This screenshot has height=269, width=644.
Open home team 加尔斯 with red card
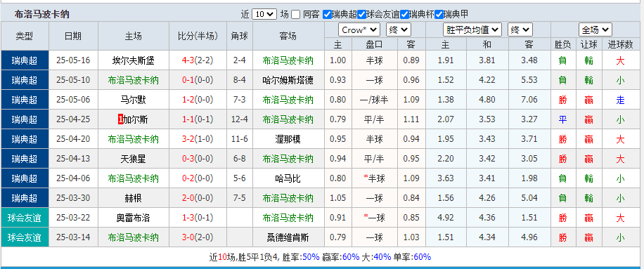click(x=136, y=119)
